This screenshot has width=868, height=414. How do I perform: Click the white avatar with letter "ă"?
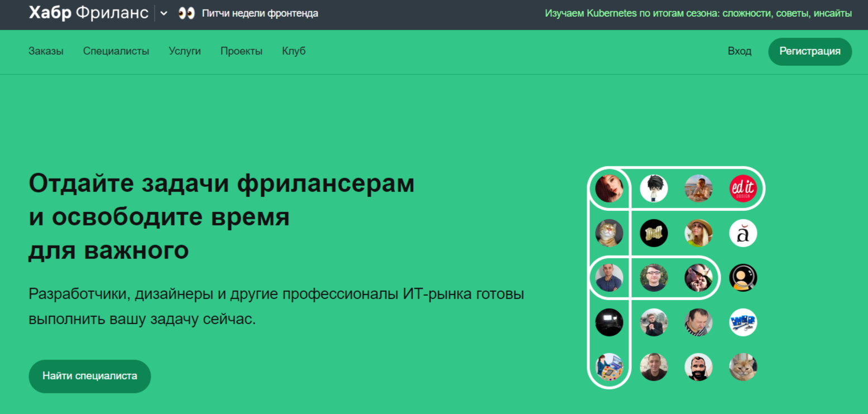(x=742, y=233)
